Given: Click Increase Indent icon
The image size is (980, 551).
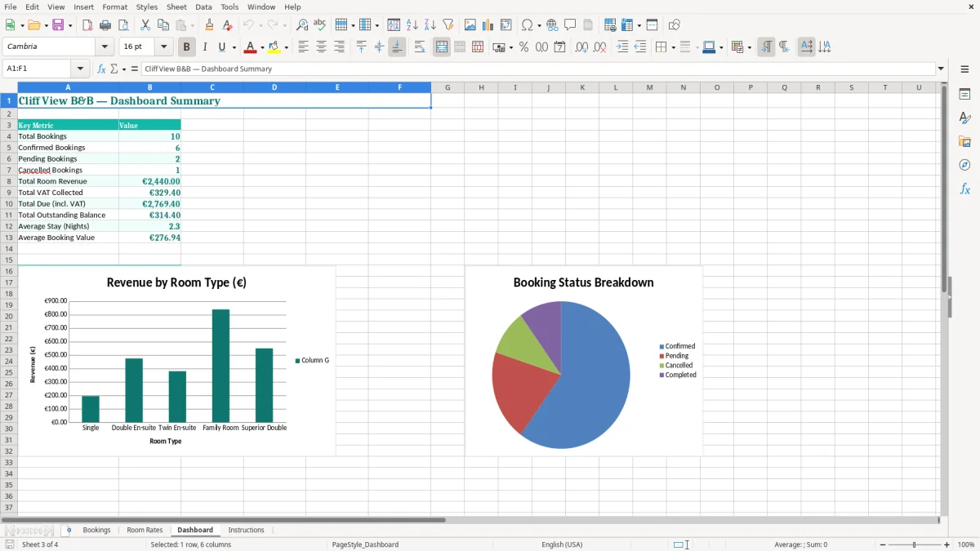Looking at the screenshot, I should click(622, 47).
